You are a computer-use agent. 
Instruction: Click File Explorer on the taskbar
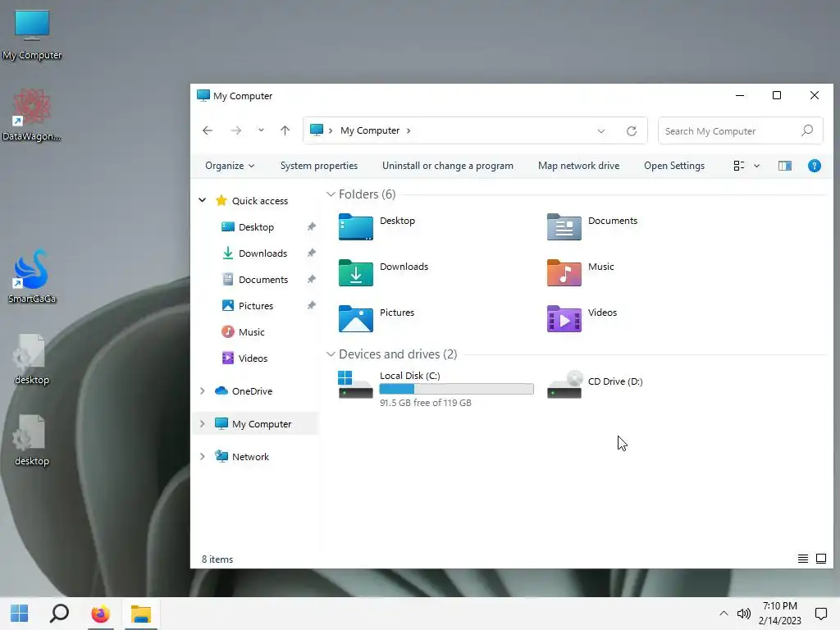141,614
